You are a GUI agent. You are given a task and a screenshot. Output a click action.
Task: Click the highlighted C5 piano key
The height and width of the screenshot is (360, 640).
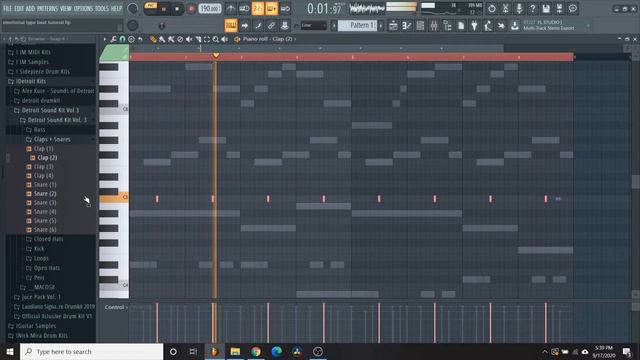point(114,198)
